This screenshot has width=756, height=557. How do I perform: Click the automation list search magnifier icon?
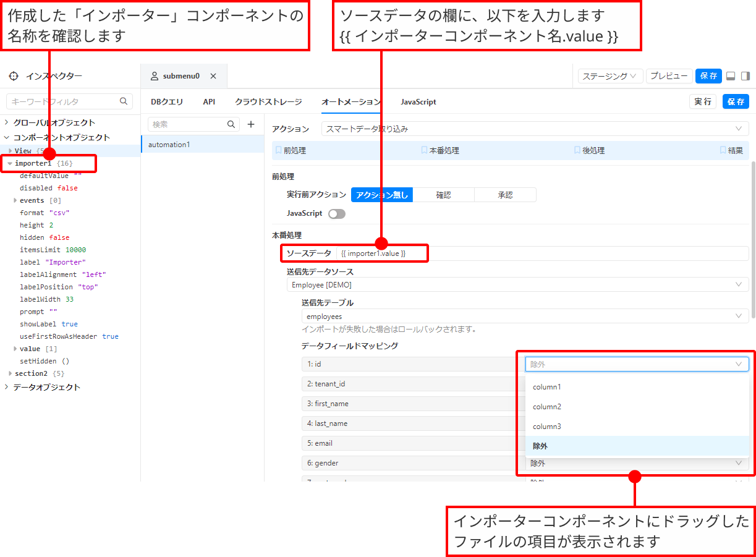click(x=232, y=124)
